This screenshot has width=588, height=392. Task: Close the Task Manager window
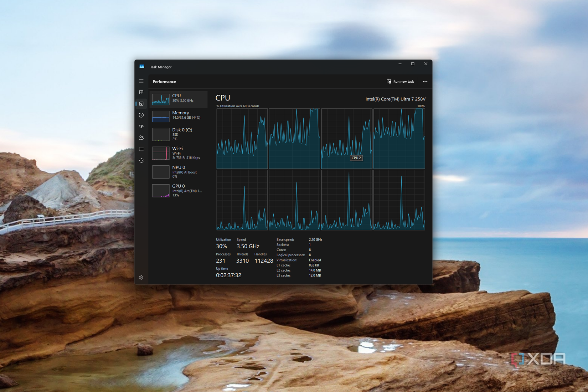coord(425,64)
